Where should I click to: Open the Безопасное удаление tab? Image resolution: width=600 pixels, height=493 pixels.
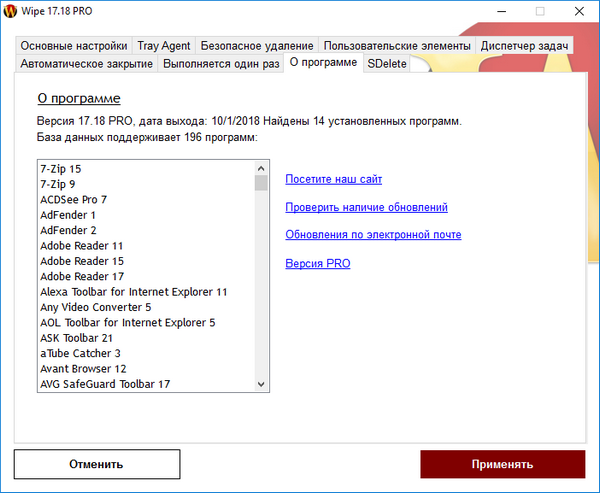click(x=257, y=46)
